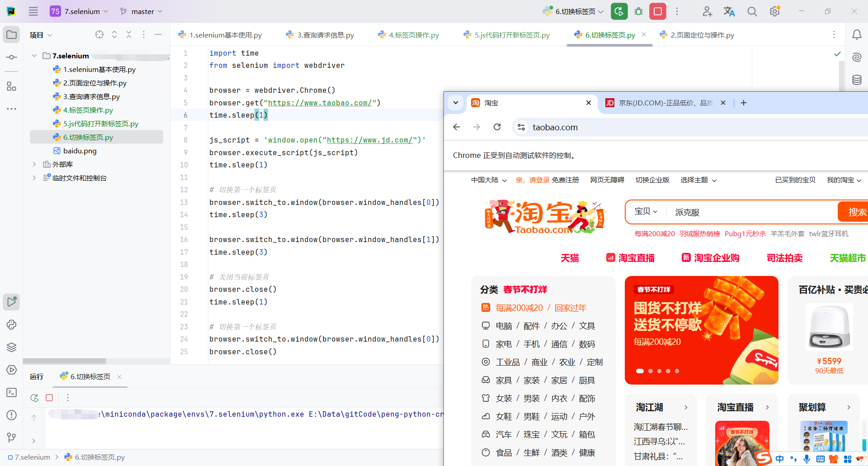
Task: Select the opened file in the Project panel (crosshair icon)
Action: (99, 34)
